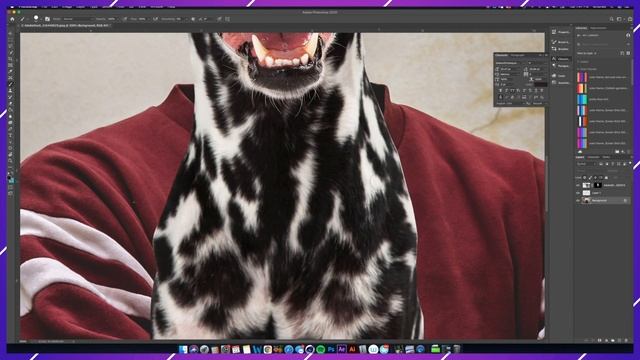This screenshot has width=640, height=360.
Task: Select the Eyedropper tool
Action: point(11,71)
